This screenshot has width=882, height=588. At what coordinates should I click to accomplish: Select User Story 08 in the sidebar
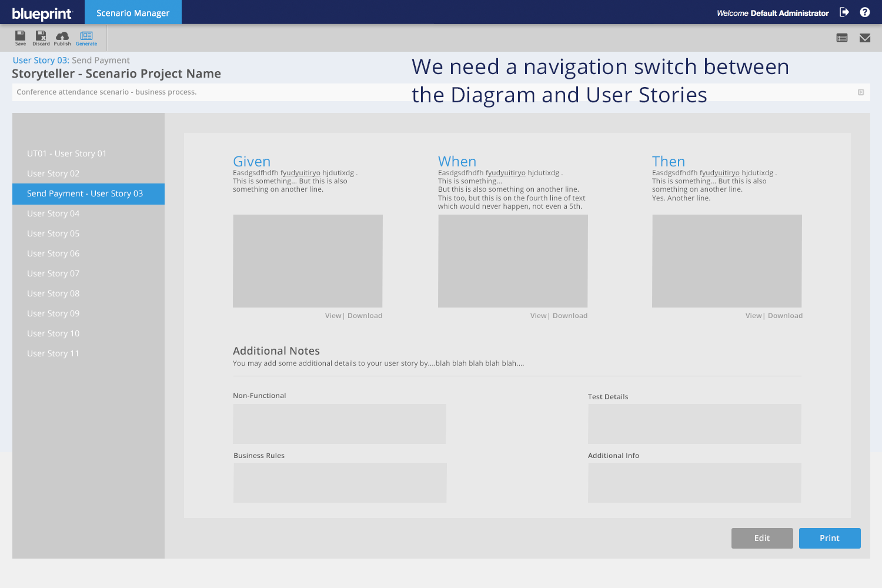[88, 293]
